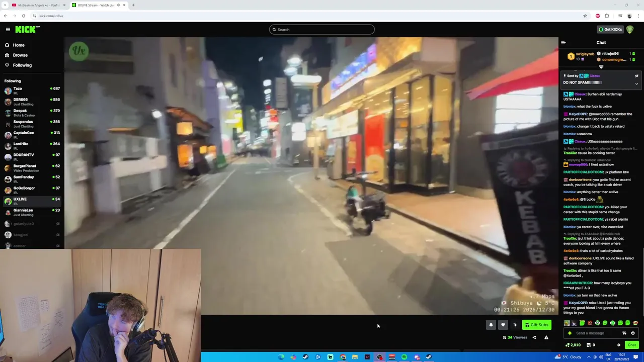The image size is (644, 362).
Task: Open chat settings gear
Action: click(x=619, y=345)
